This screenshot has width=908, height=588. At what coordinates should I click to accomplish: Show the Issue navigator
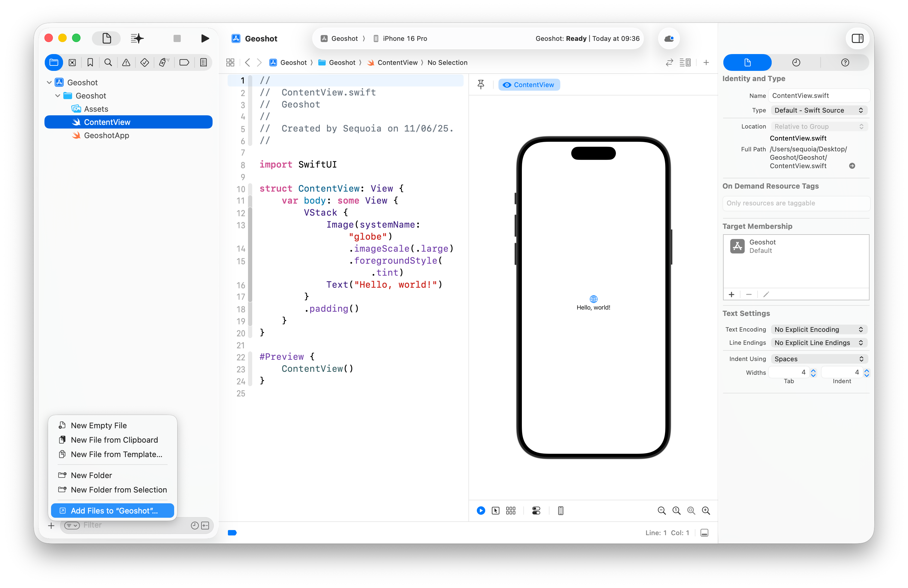126,62
